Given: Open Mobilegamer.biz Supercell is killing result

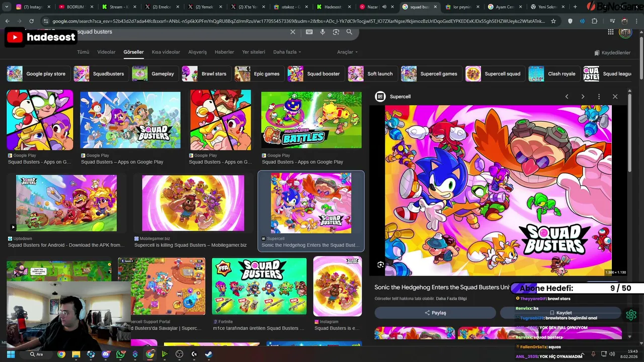Looking at the screenshot, I should [x=193, y=203].
